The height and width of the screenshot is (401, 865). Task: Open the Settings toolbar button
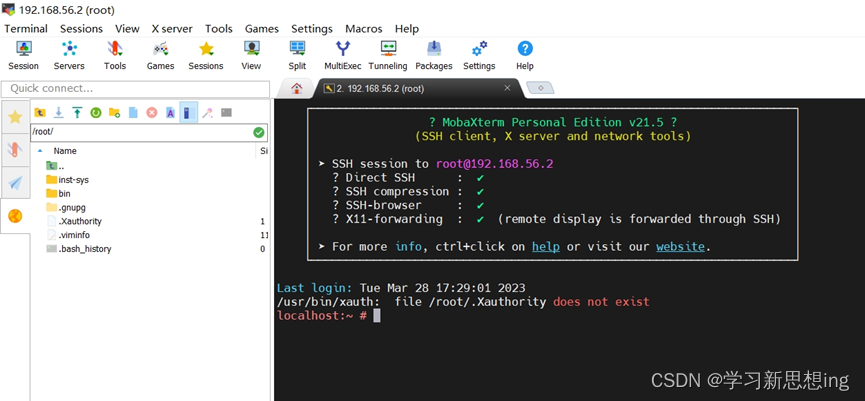(x=479, y=56)
